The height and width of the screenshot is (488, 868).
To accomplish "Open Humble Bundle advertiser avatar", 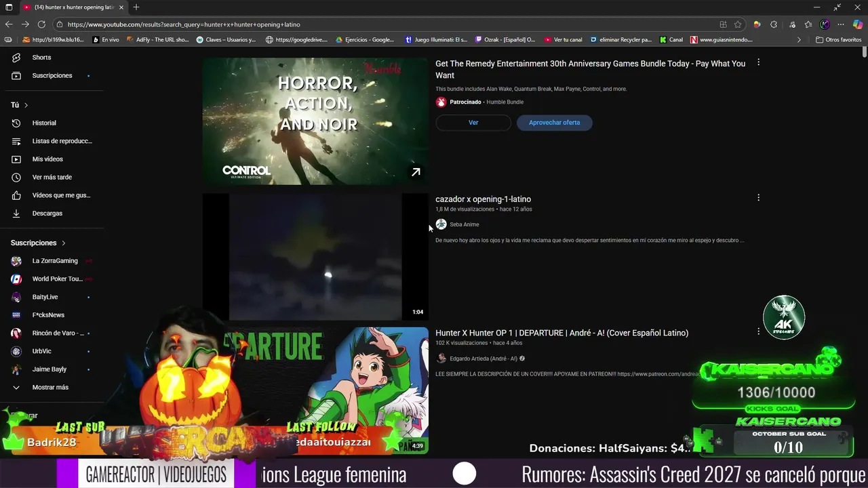I will point(441,102).
